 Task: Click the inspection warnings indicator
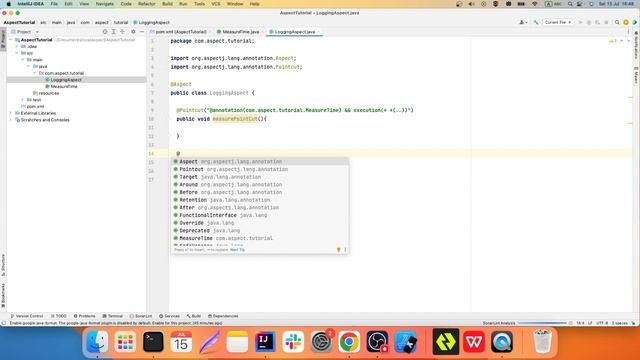coord(613,41)
